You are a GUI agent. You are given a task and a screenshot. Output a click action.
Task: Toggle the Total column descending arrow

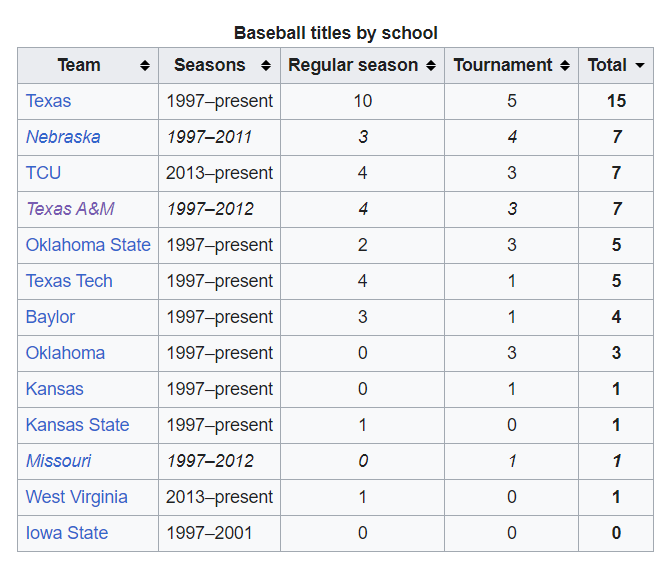[640, 66]
